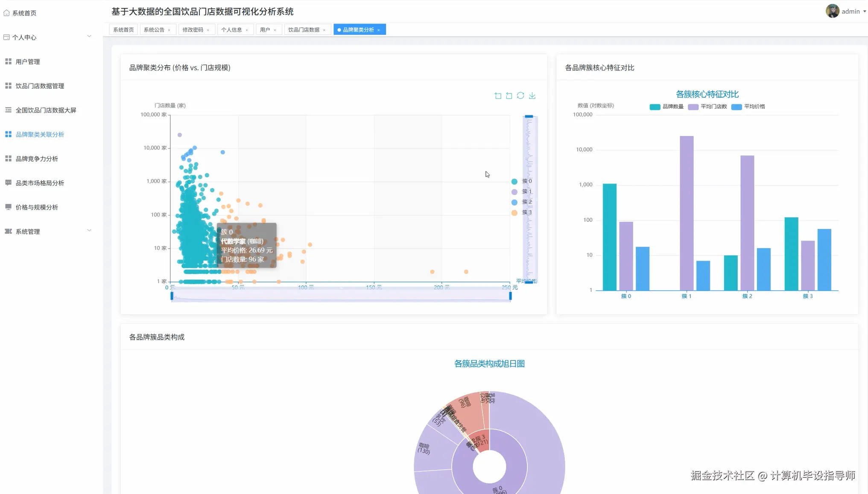This screenshot has height=494, width=868.
Task: Toggle 平均价格 legend in bar chart
Action: tap(748, 107)
